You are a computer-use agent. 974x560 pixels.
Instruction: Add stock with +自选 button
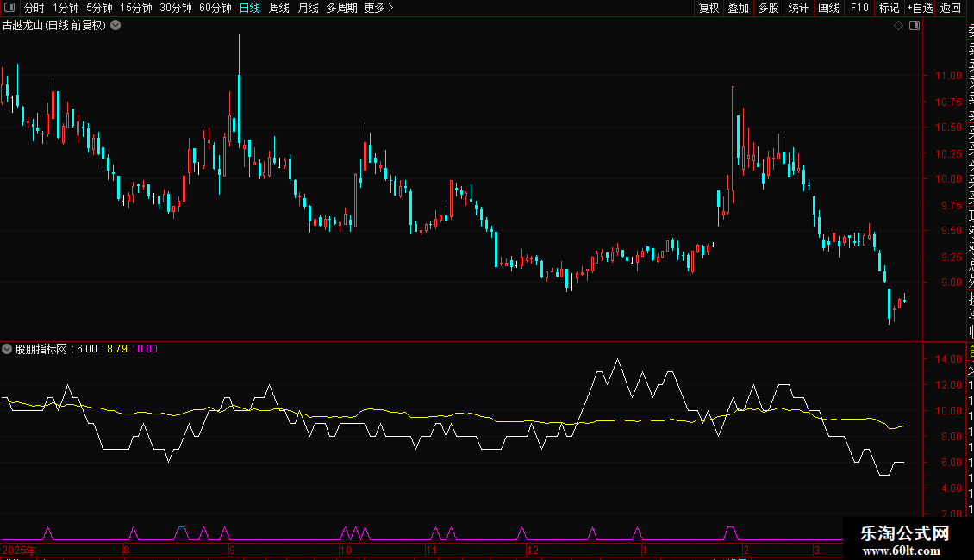coord(920,8)
